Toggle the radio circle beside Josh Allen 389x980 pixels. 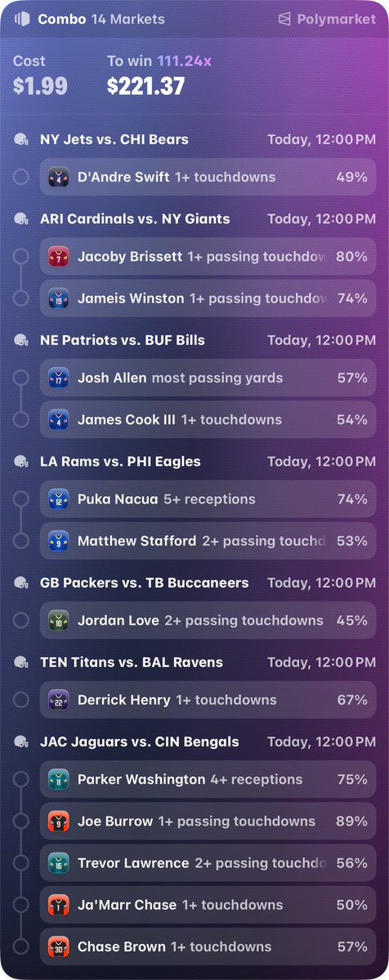click(20, 378)
